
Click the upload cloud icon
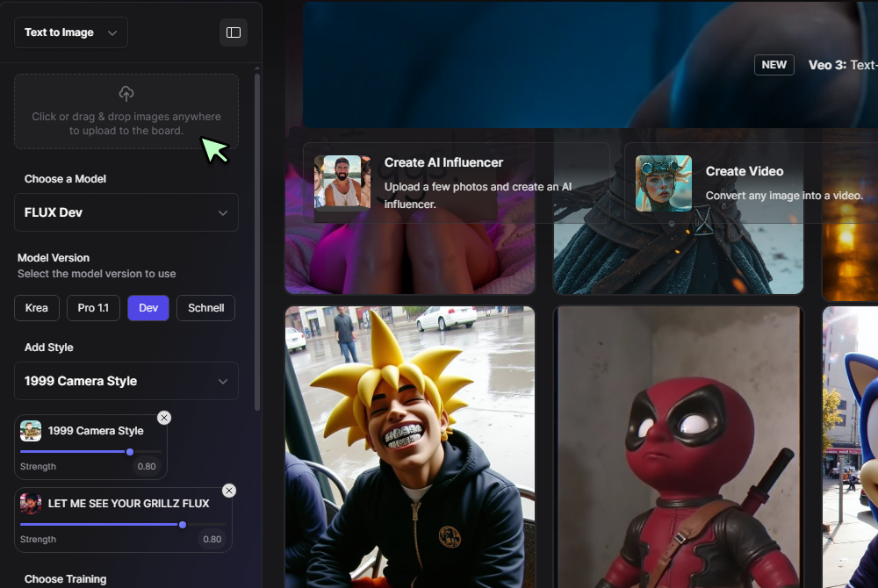pos(126,94)
